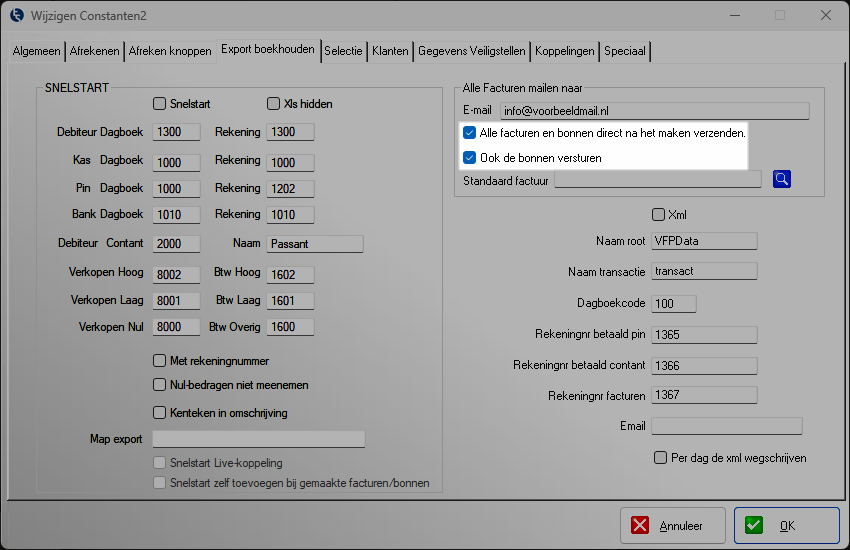
Task: Click the Debiteur Dagboek field 1300
Action: click(176, 132)
